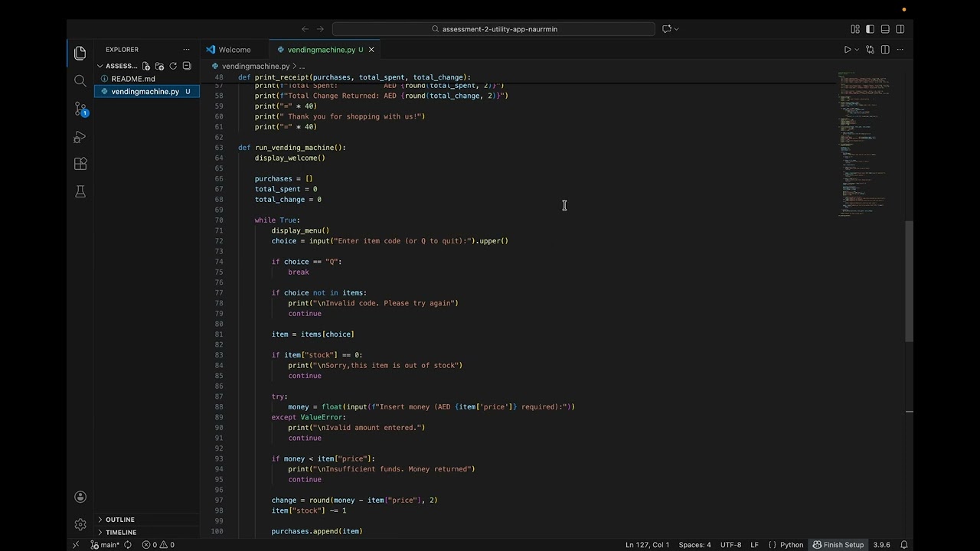Go forward using the navigation arrow
The image size is (980, 551).
pos(320,29)
